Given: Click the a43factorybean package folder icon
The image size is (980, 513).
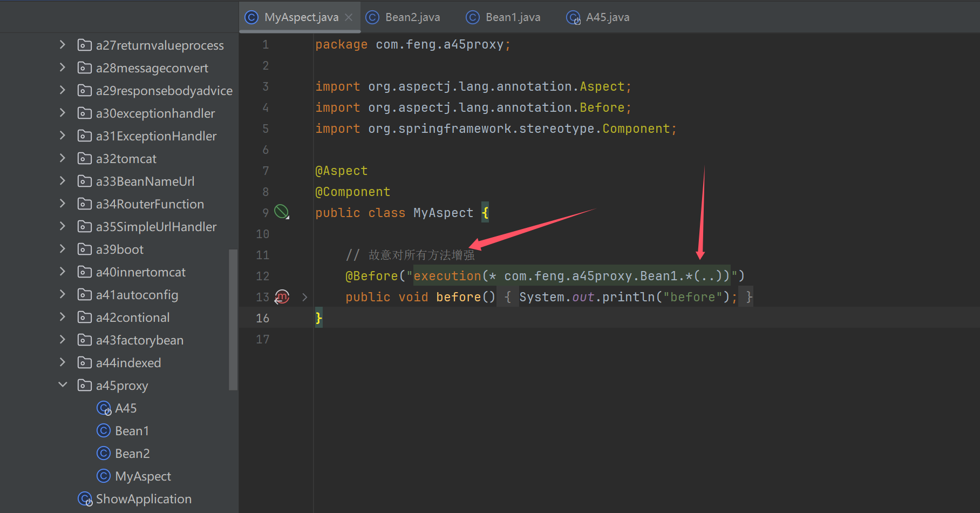Looking at the screenshot, I should tap(85, 340).
